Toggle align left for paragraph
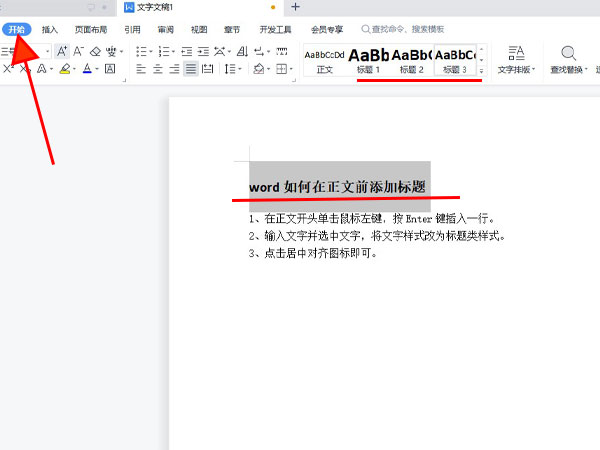This screenshot has height=450, width=600. tap(140, 69)
